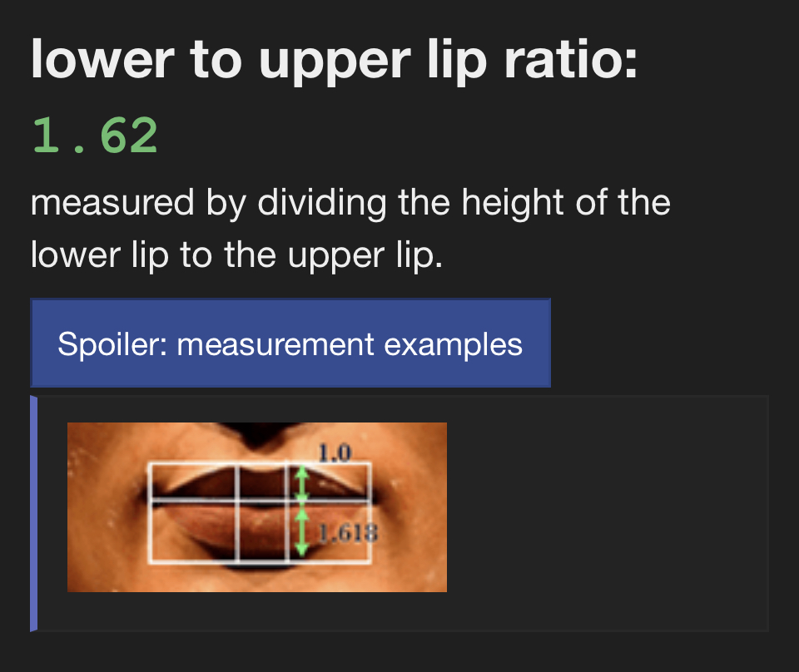
Task: Click the 'measured by dividing the height' text line
Action: click(350, 202)
